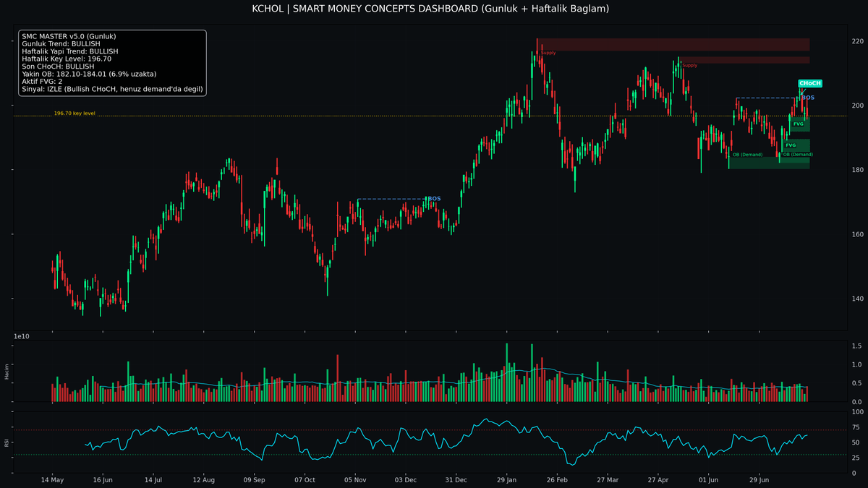
Task: Click the topmost red supply zone band
Action: tap(673, 44)
